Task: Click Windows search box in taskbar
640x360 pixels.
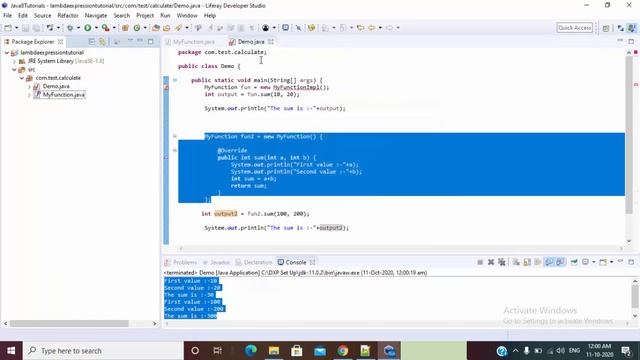Action: pos(103,351)
